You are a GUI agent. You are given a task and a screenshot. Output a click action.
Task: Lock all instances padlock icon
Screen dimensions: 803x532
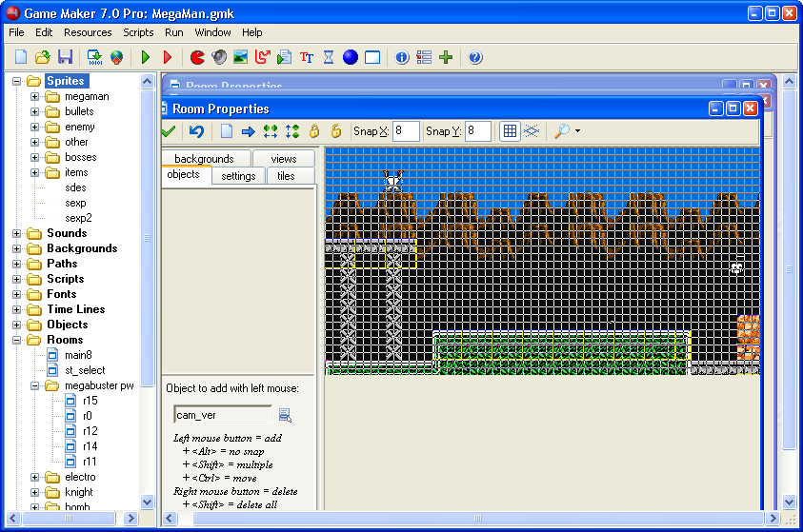click(314, 131)
